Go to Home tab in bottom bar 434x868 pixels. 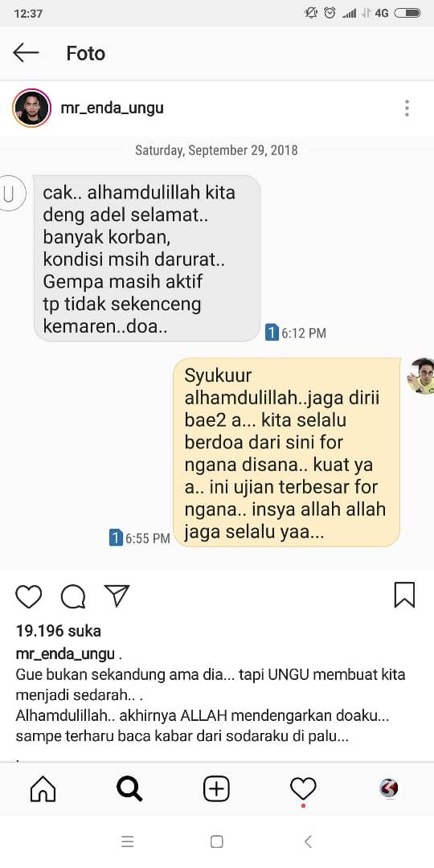click(x=43, y=788)
